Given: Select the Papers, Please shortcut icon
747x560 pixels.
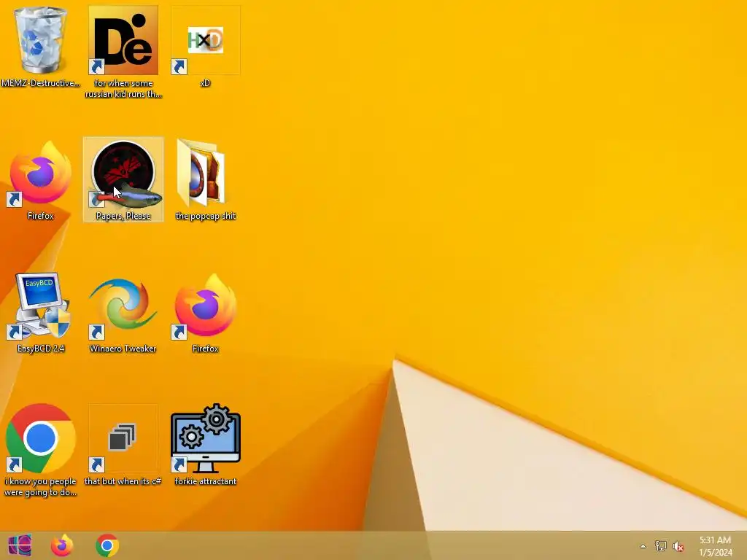Looking at the screenshot, I should click(123, 174).
